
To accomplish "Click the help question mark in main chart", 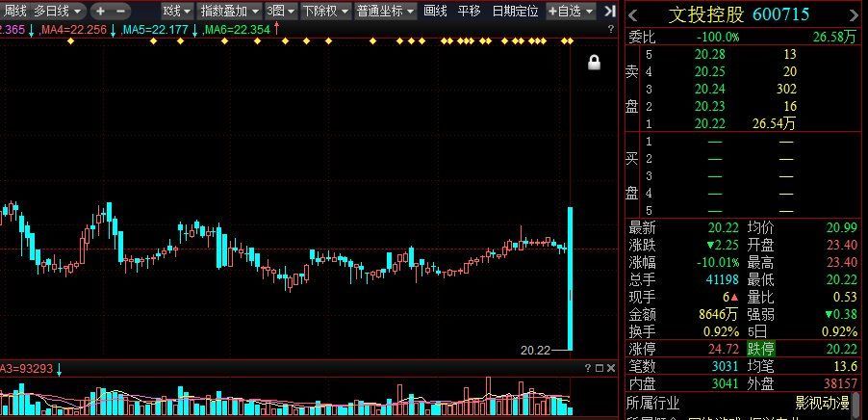I will [x=611, y=29].
